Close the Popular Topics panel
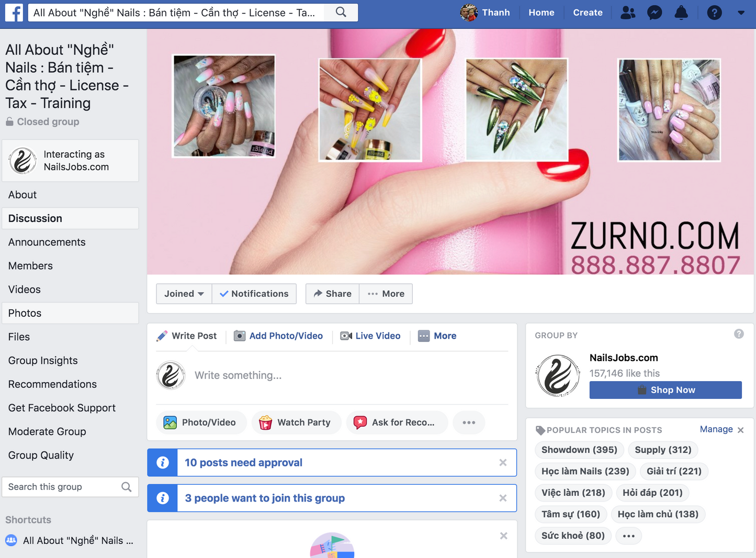Image resolution: width=756 pixels, height=558 pixels. 741,430
